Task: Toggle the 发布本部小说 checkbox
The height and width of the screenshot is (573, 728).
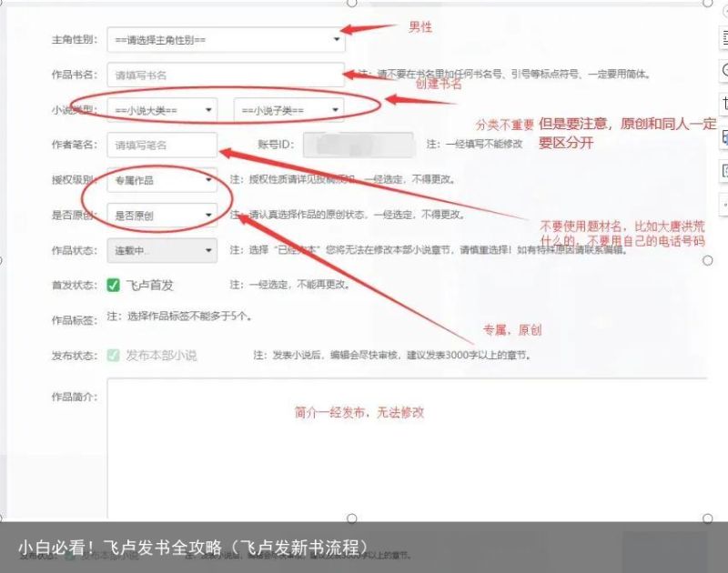Action: click(x=113, y=356)
